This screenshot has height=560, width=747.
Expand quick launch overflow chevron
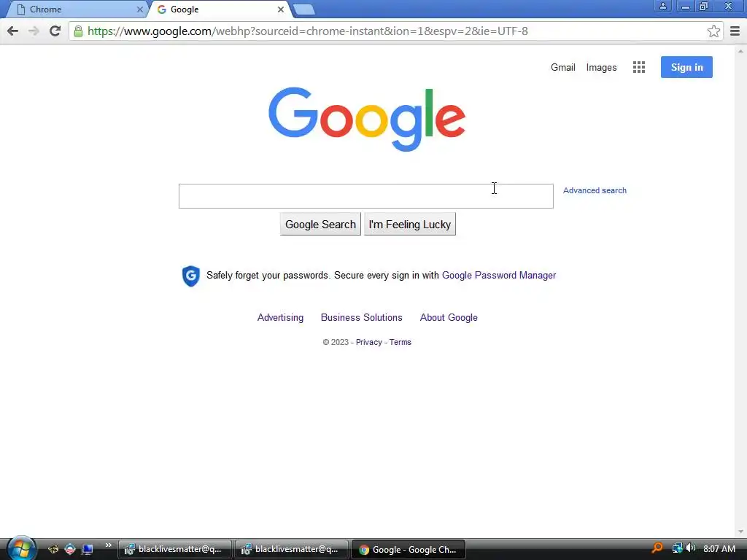pyautogui.click(x=108, y=545)
